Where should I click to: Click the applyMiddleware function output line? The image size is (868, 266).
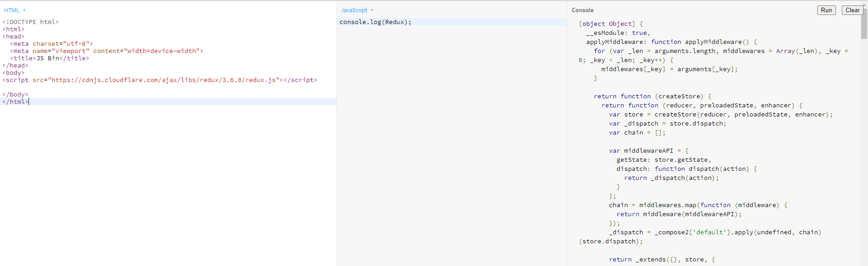pos(672,42)
